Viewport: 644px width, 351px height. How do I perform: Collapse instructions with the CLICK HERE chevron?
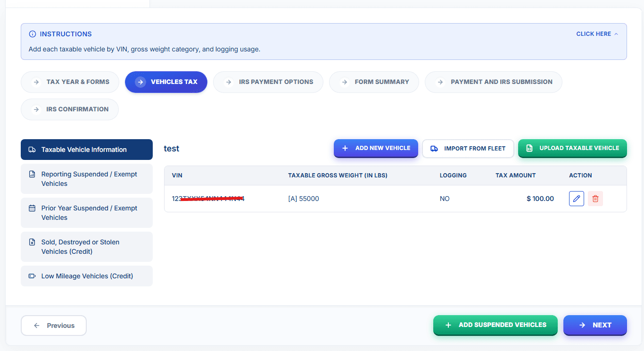pyautogui.click(x=616, y=34)
